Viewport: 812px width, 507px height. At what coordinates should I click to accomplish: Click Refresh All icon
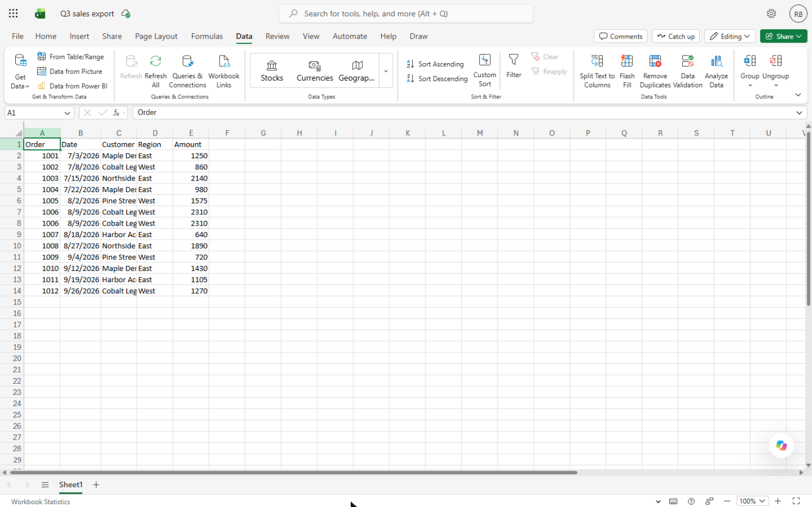156,71
